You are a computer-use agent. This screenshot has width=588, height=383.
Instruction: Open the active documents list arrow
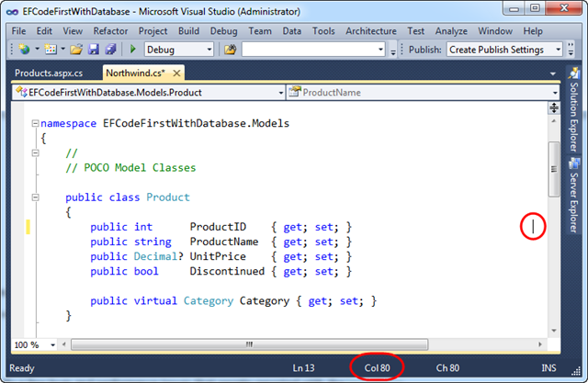(x=553, y=73)
